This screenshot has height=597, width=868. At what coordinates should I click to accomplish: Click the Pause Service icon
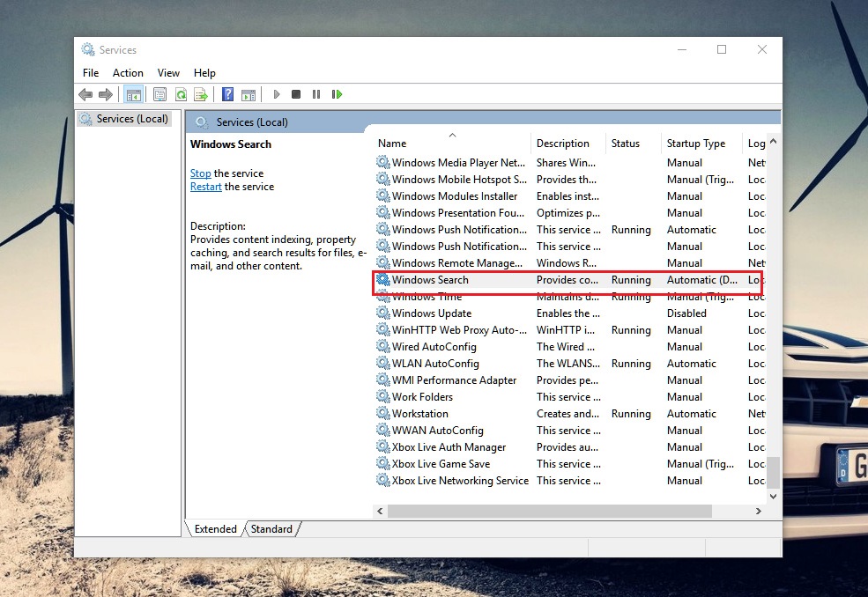[x=316, y=94]
